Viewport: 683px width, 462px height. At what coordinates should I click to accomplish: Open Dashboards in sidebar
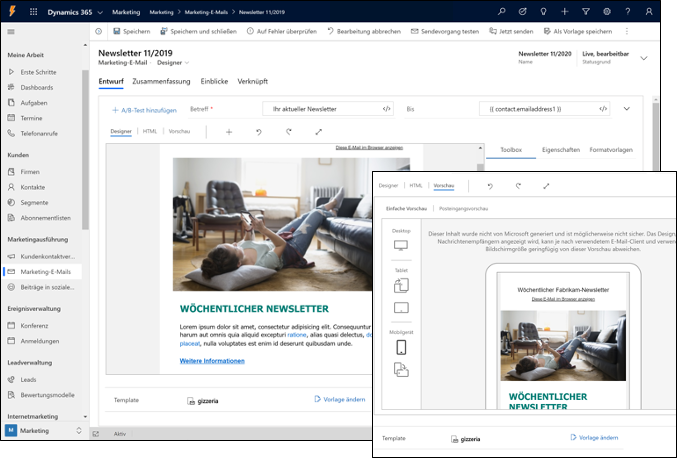coord(37,88)
